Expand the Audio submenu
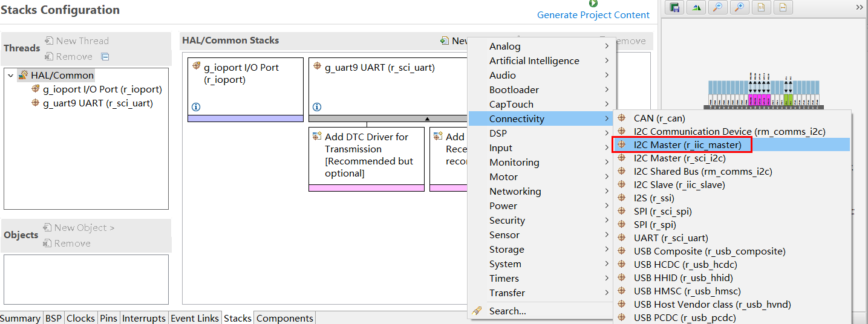 (x=542, y=75)
